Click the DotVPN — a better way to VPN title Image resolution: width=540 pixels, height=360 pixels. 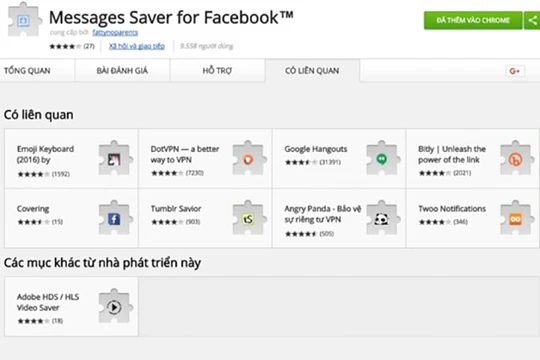click(x=185, y=154)
